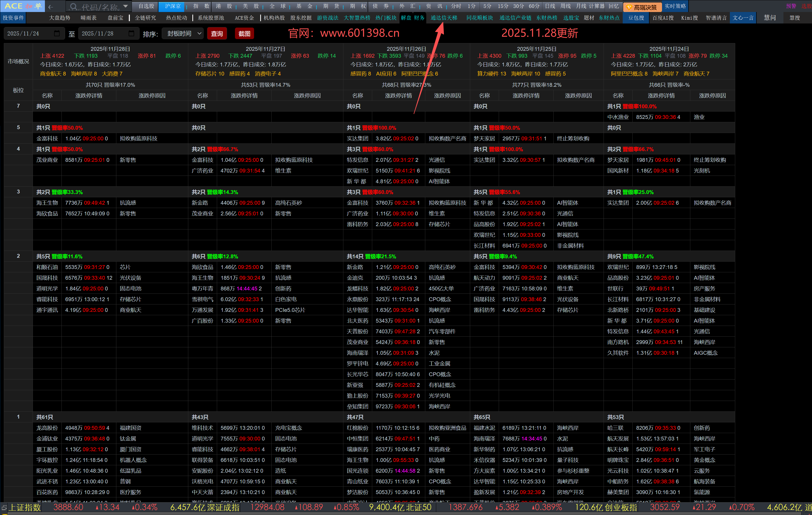Viewport: 812px width, 515px height.
Task: Switch to the 自选股 tab
Action: (x=146, y=6)
